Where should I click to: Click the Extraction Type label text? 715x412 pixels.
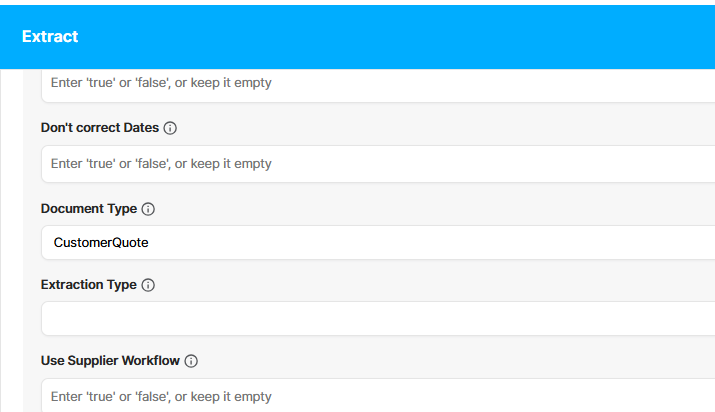pyautogui.click(x=89, y=285)
